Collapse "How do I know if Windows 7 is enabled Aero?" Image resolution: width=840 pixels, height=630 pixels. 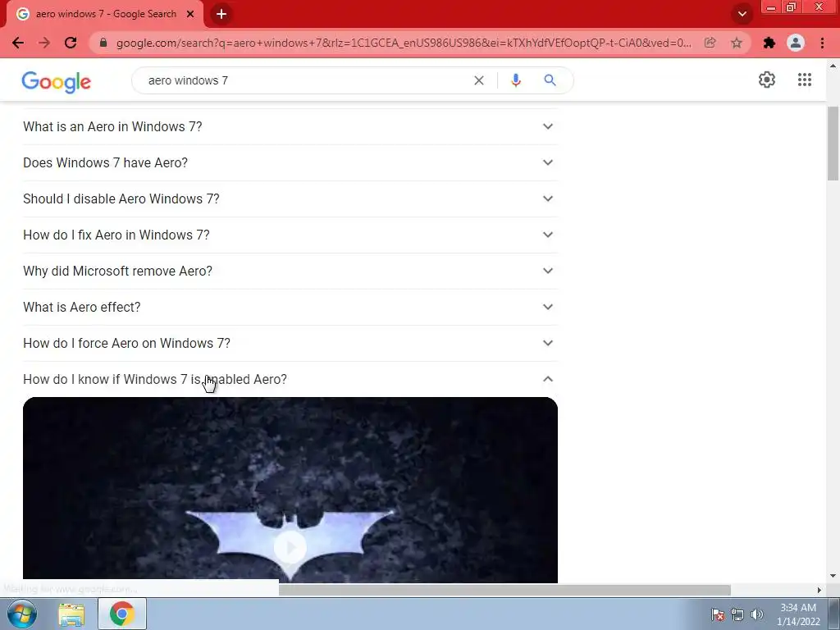click(x=290, y=379)
